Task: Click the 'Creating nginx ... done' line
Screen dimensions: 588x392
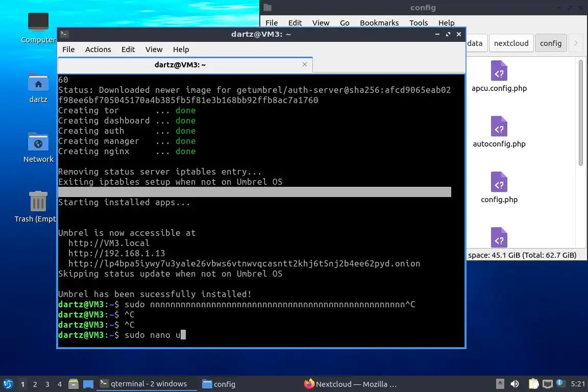Action: coord(127,151)
